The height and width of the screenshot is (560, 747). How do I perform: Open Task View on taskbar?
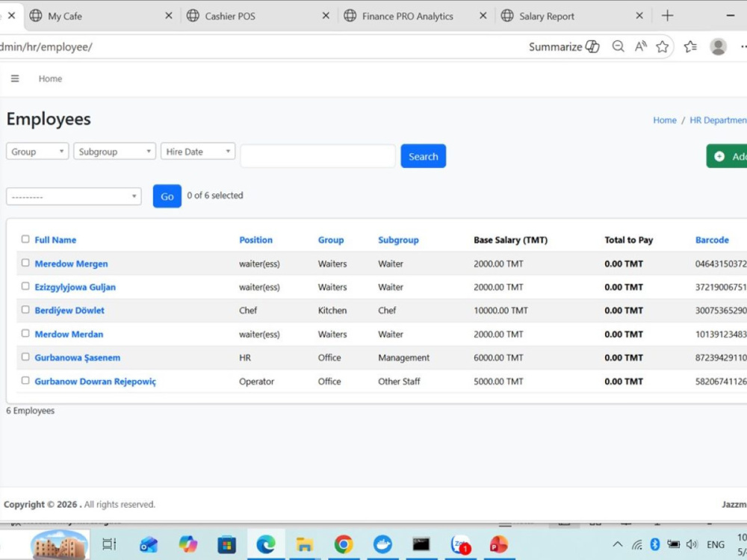pyautogui.click(x=109, y=544)
